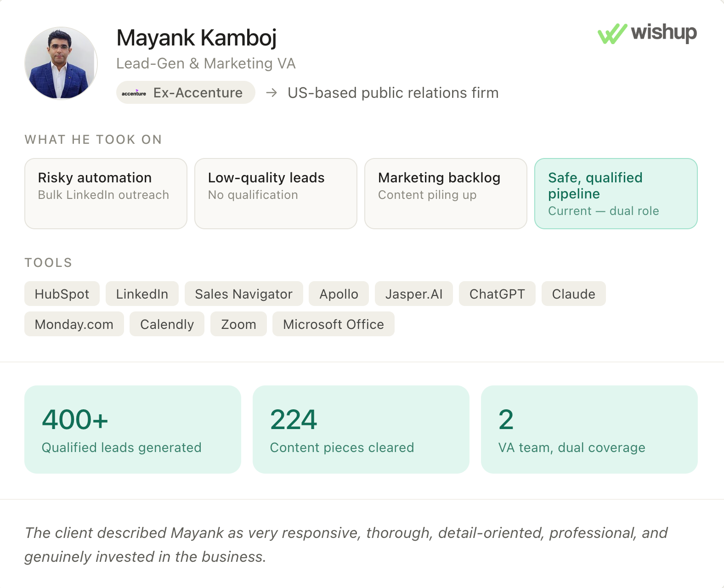Select the Sales Navigator tag

244,294
